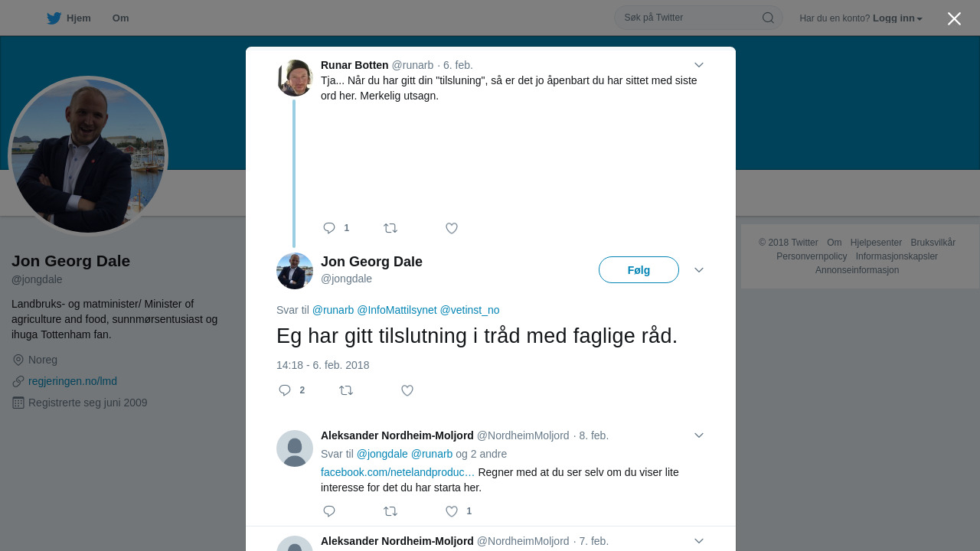Reply to Jon Georg Dale's main tweet
The width and height of the screenshot is (980, 551).
coord(285,390)
